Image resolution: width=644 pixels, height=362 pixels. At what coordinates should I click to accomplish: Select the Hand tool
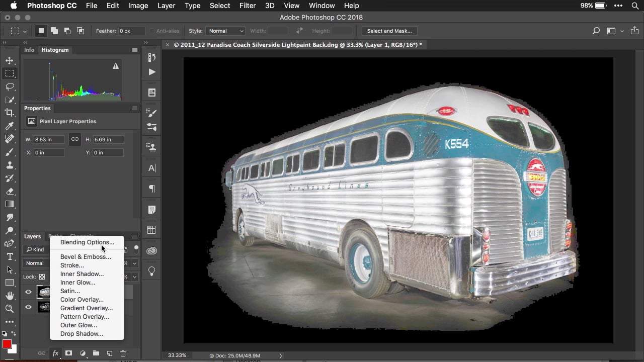point(9,296)
